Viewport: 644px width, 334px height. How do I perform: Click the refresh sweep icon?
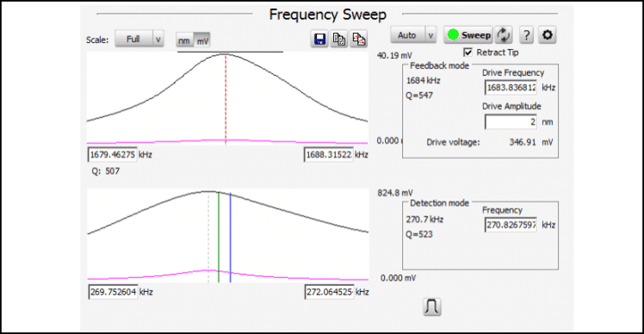504,35
